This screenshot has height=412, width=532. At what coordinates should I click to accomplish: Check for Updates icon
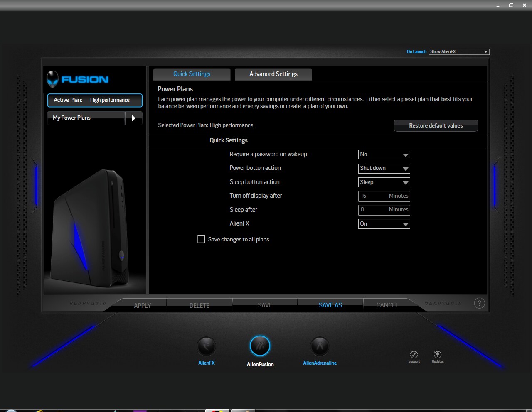coord(438,354)
